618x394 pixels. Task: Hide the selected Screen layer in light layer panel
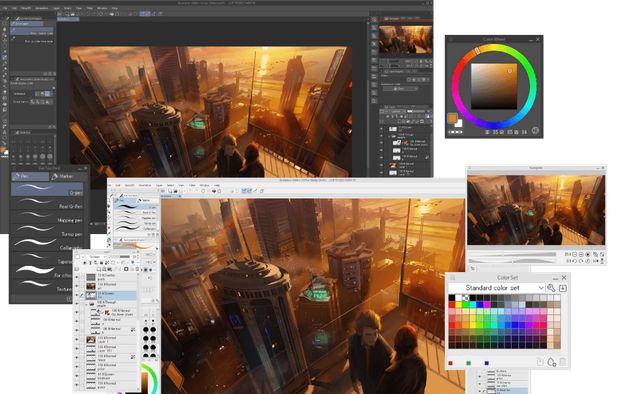(77, 295)
